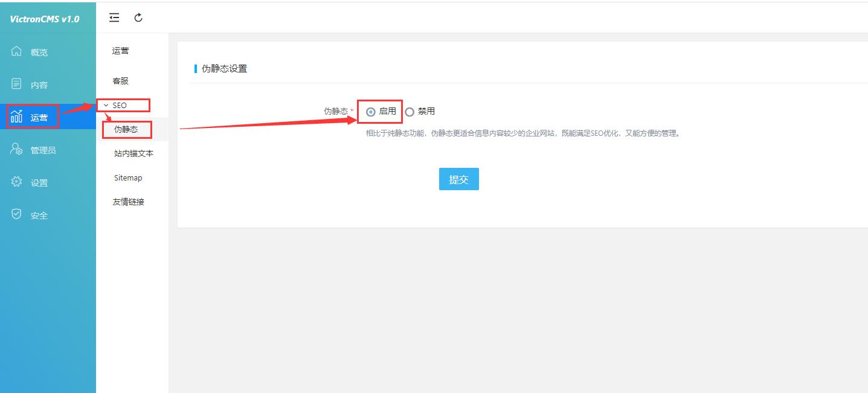Click the 伪静态设置 section heading

click(x=224, y=69)
